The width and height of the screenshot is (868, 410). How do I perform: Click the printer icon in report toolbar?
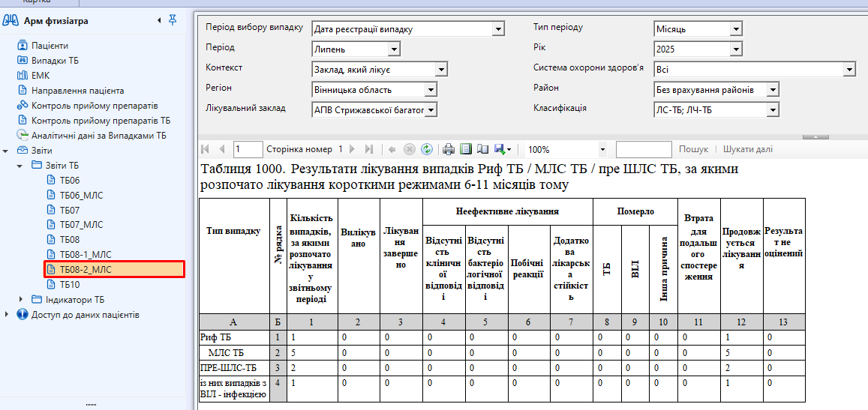[449, 149]
